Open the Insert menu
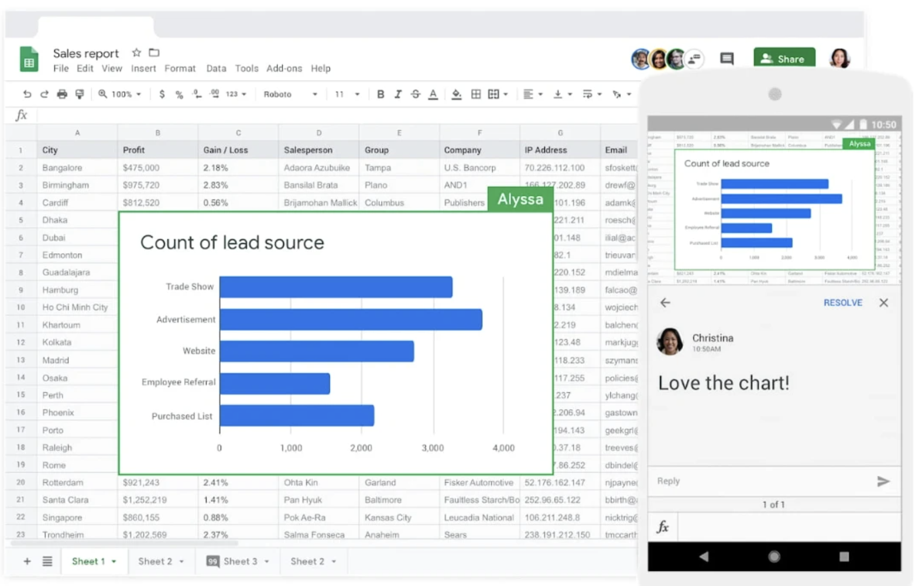 (143, 68)
